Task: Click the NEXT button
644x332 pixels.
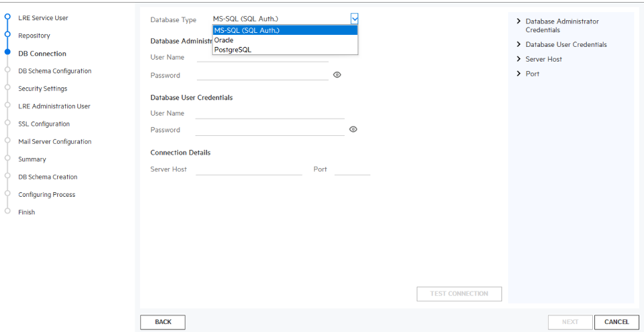Action: click(x=570, y=322)
